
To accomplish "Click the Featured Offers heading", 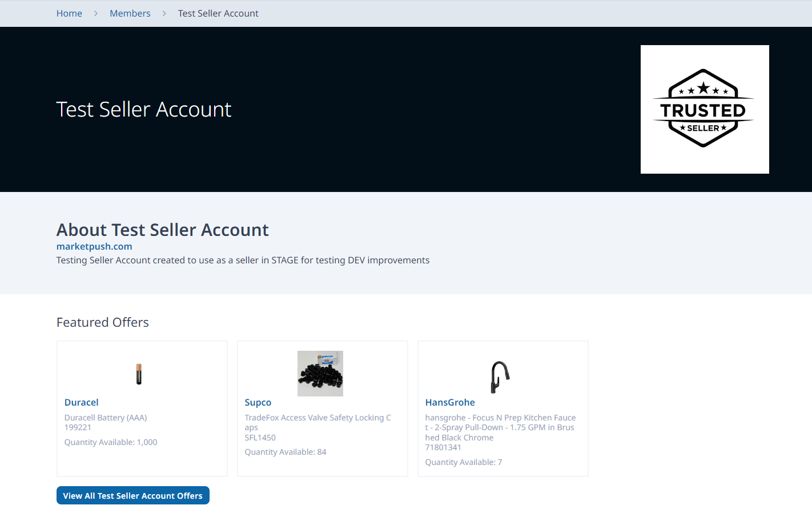I will pos(103,322).
